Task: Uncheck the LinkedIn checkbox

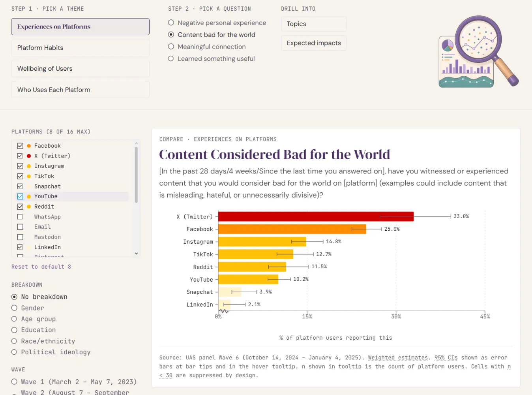Action: coord(20,247)
